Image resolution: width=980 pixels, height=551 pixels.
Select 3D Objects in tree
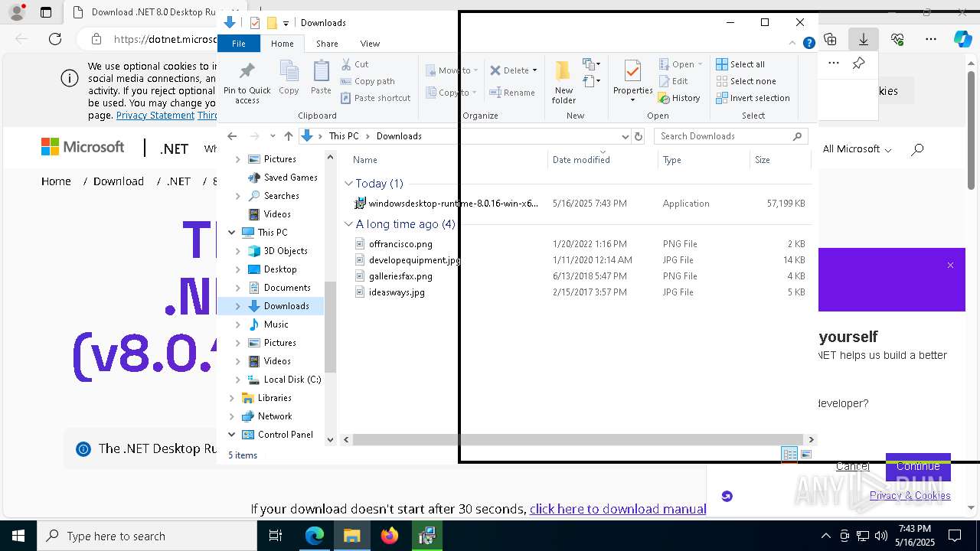(x=286, y=251)
